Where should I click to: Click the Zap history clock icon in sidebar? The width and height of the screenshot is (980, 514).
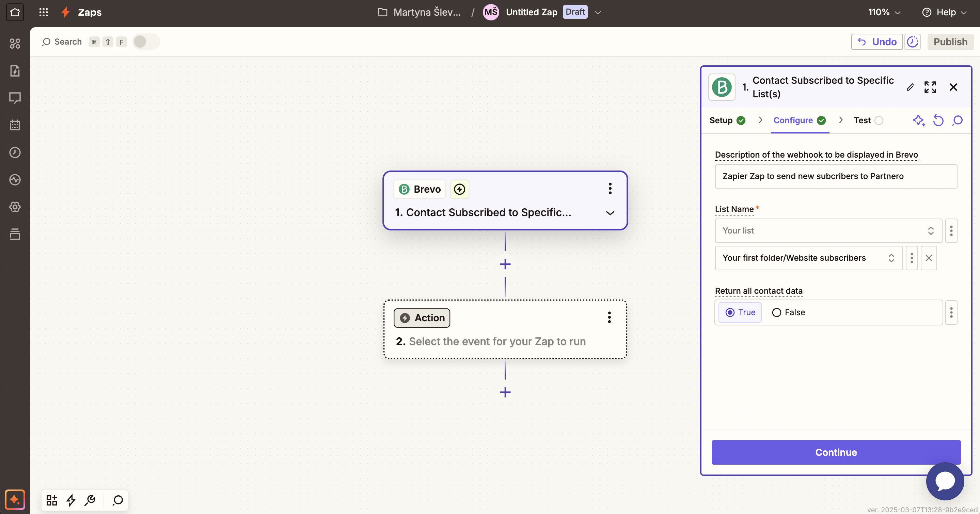click(15, 152)
